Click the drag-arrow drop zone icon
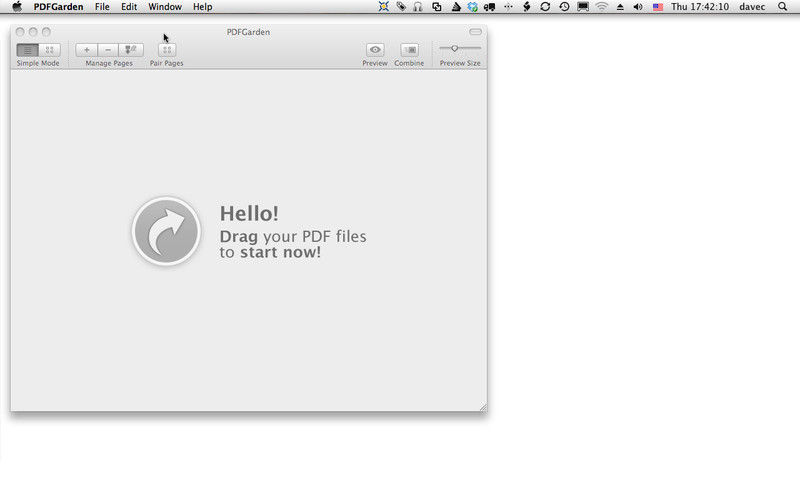Image resolution: width=800 pixels, height=500 pixels. click(166, 231)
